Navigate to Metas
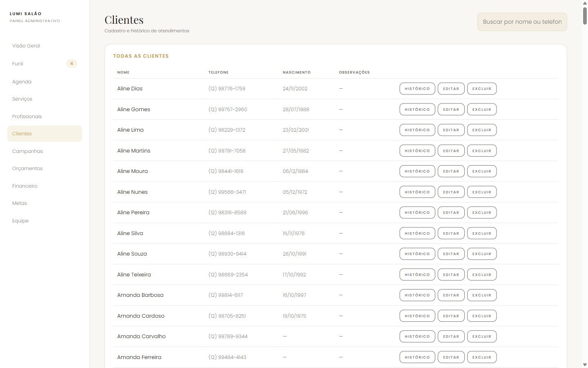588x368 pixels. click(45, 203)
